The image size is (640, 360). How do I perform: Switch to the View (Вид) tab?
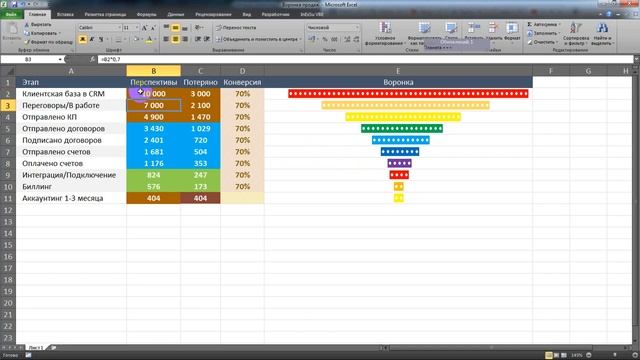point(247,14)
